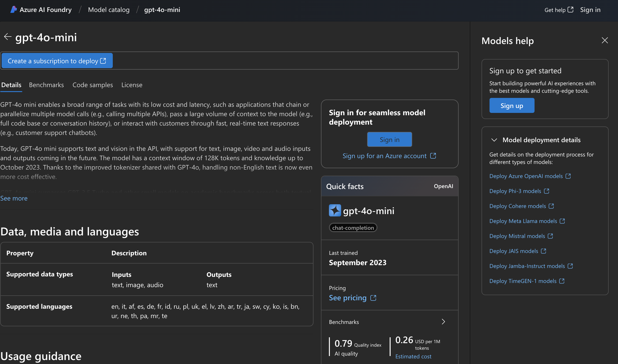Viewport: 618px width, 364px height.
Task: Click external icon next to Deploy JAIS models
Action: tap(543, 251)
